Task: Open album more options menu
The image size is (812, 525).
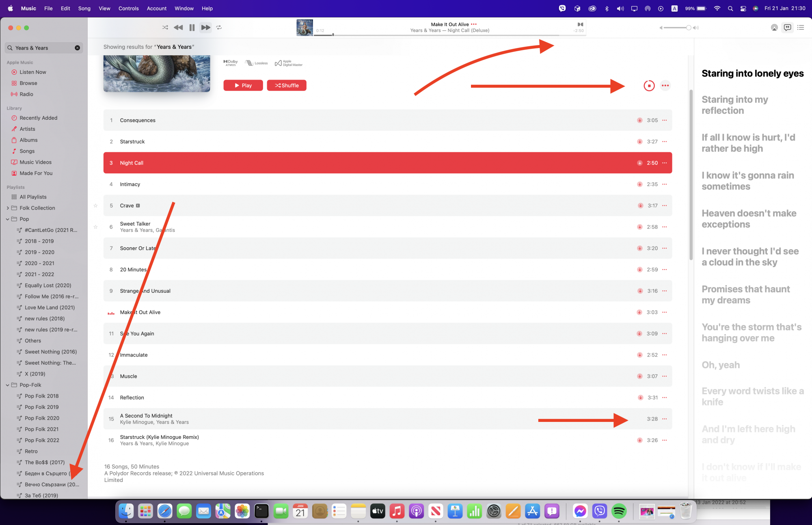Action: tap(665, 86)
